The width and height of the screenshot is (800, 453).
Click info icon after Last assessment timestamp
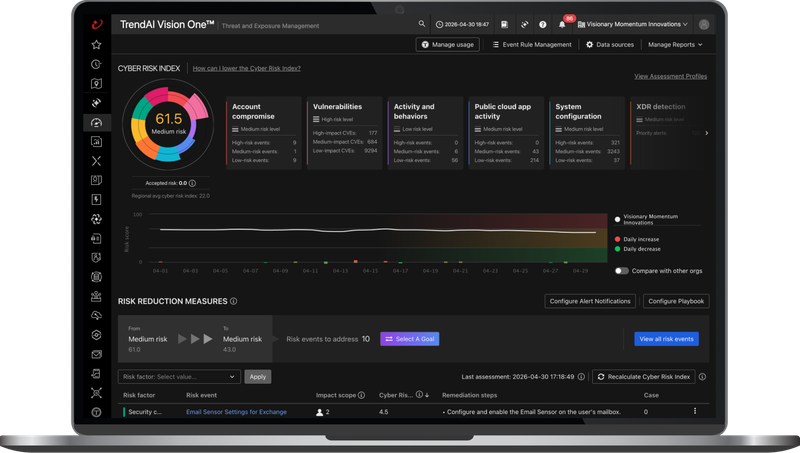coord(581,376)
